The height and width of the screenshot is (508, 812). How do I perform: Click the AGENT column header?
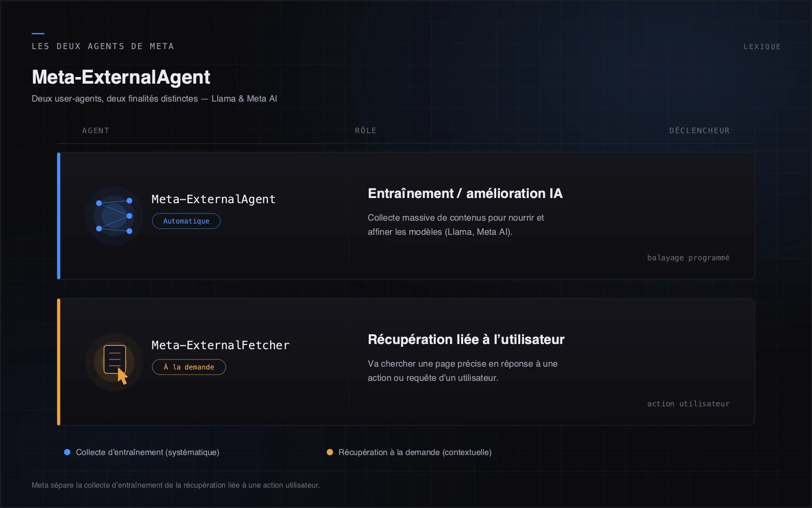(96, 130)
